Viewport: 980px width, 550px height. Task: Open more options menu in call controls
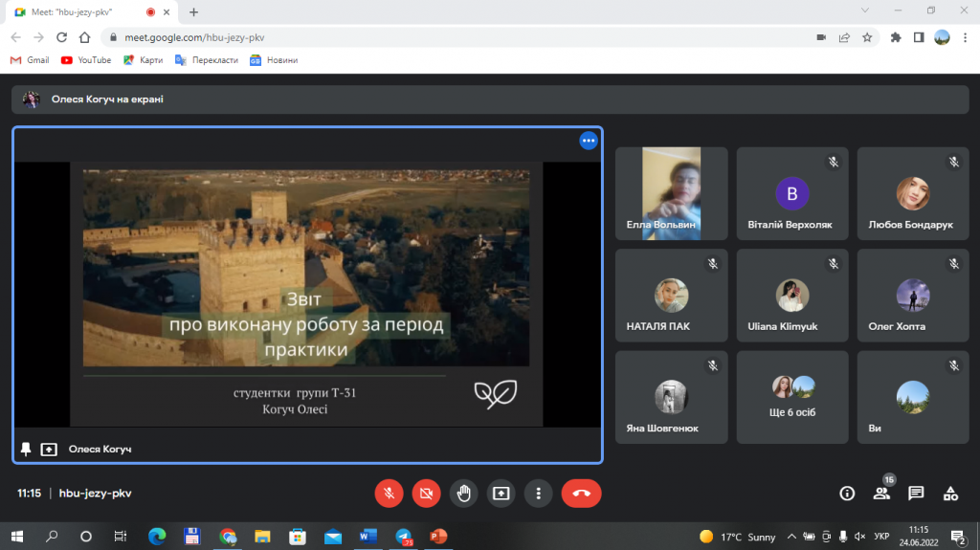pyautogui.click(x=539, y=494)
